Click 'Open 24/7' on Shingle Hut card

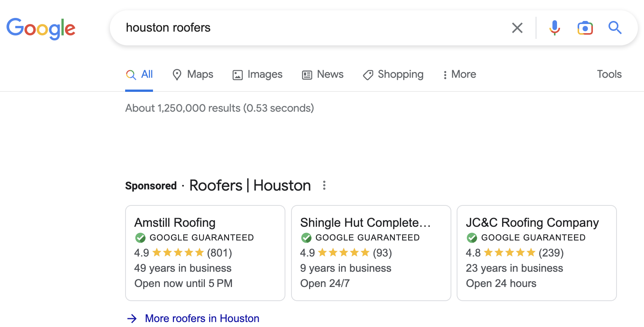pos(325,284)
